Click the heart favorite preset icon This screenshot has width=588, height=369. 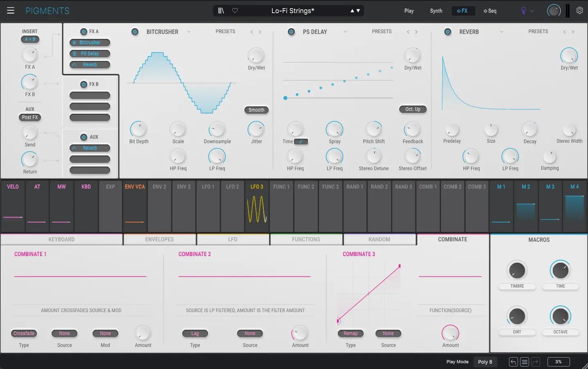pyautogui.click(x=235, y=11)
